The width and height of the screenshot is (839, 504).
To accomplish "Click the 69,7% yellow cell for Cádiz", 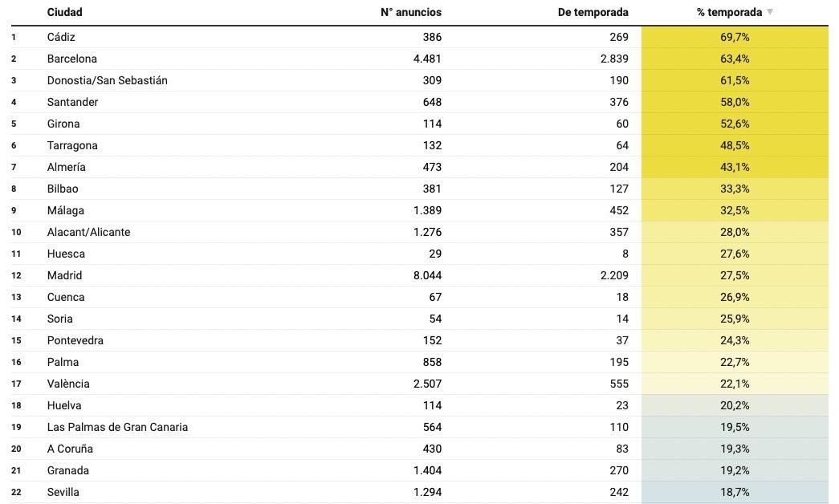I will (x=735, y=37).
